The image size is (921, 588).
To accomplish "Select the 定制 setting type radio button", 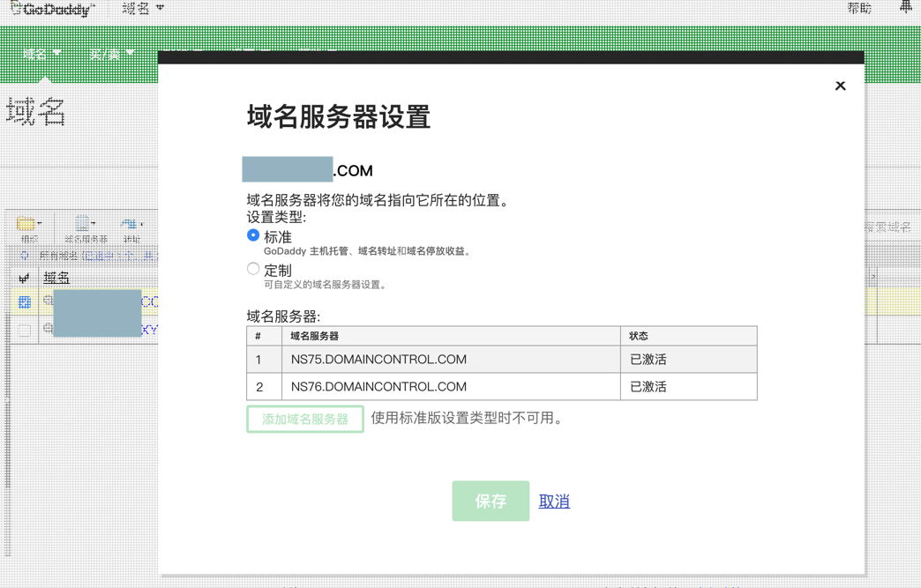I will click(x=253, y=269).
